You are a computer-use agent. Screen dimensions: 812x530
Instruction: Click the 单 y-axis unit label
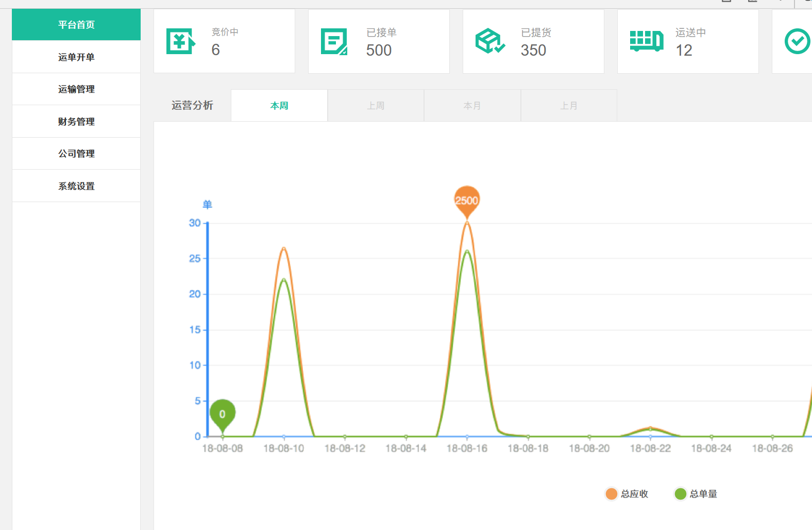coord(208,205)
